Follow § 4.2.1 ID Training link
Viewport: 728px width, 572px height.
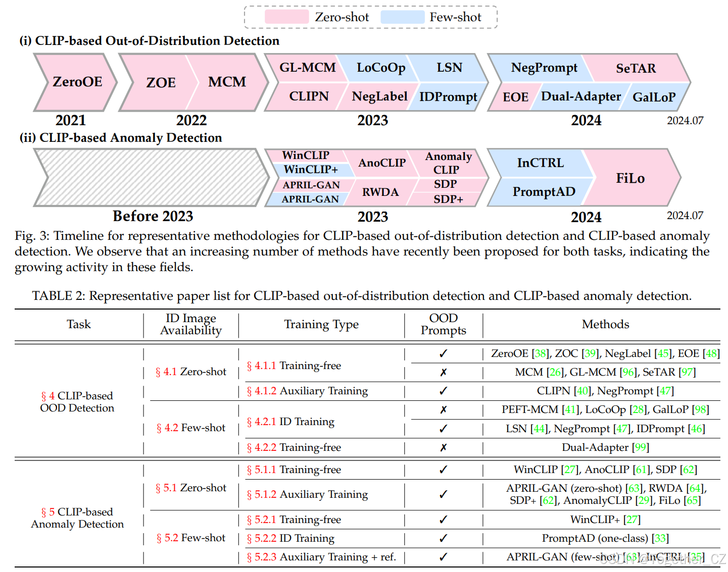290,422
